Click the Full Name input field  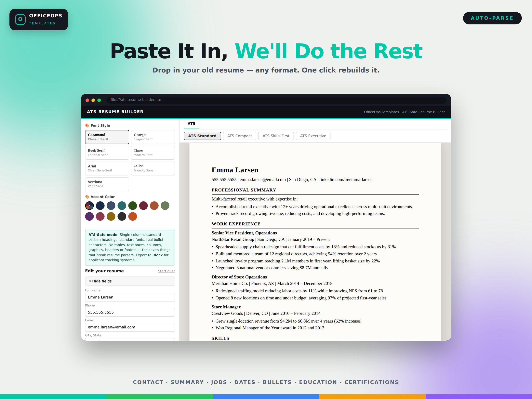click(130, 297)
